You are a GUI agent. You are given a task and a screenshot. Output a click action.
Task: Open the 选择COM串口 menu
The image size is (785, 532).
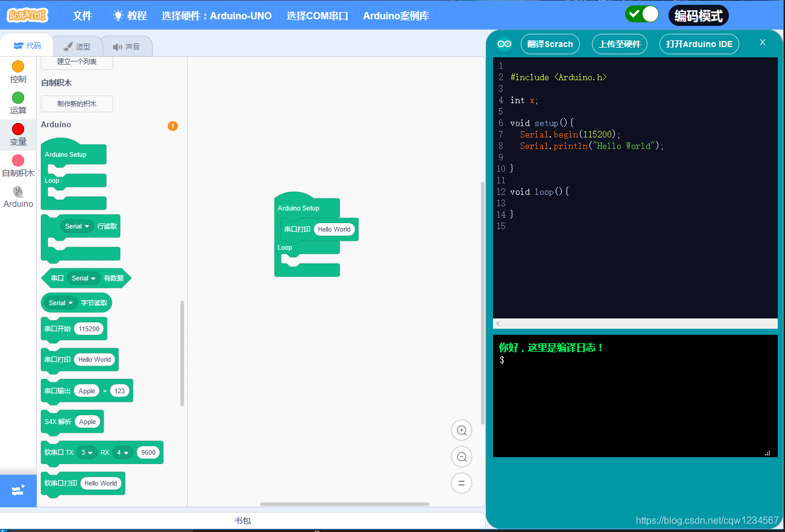coord(317,16)
